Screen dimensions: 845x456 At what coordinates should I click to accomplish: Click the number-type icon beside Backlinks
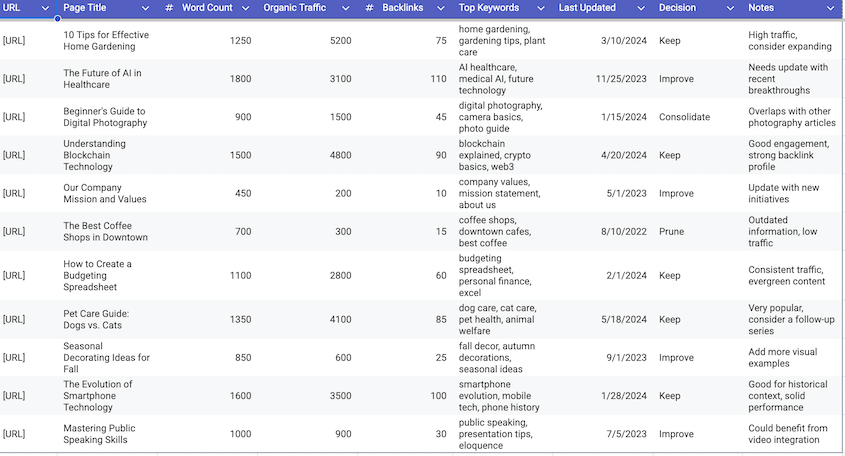[x=370, y=8]
